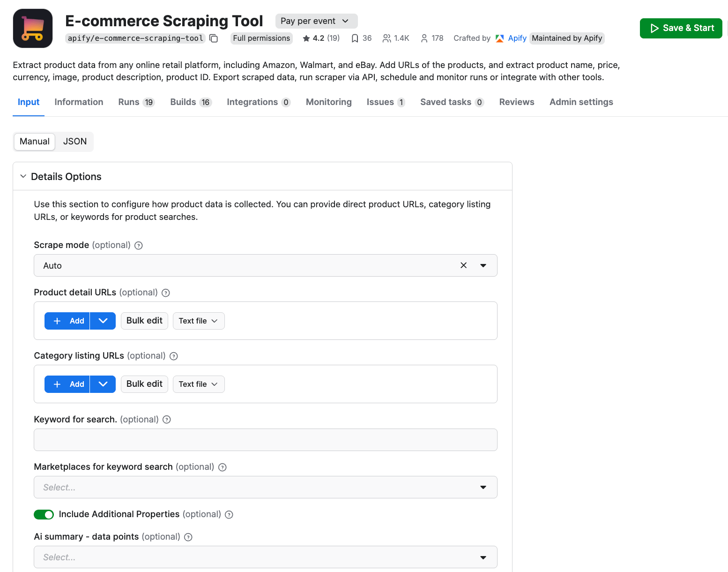Open the Include Additional Properties help icon
This screenshot has height=572, width=728.
pyautogui.click(x=229, y=514)
